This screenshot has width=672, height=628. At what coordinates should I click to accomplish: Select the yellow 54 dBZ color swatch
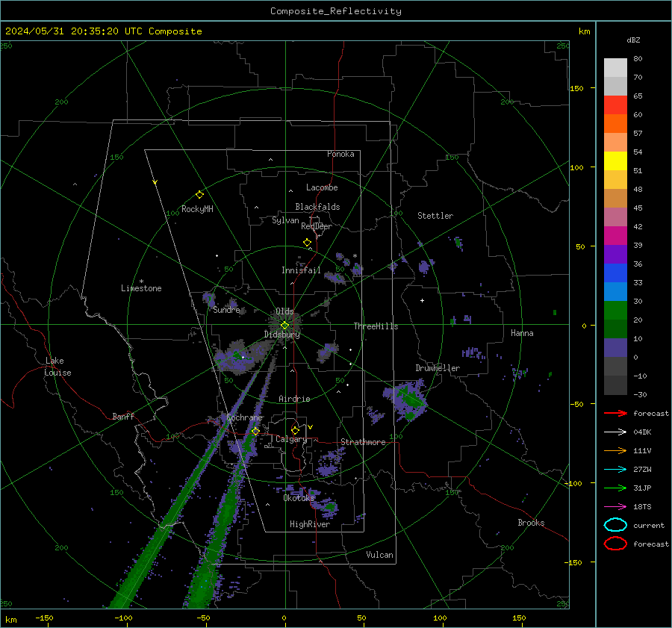click(x=615, y=161)
